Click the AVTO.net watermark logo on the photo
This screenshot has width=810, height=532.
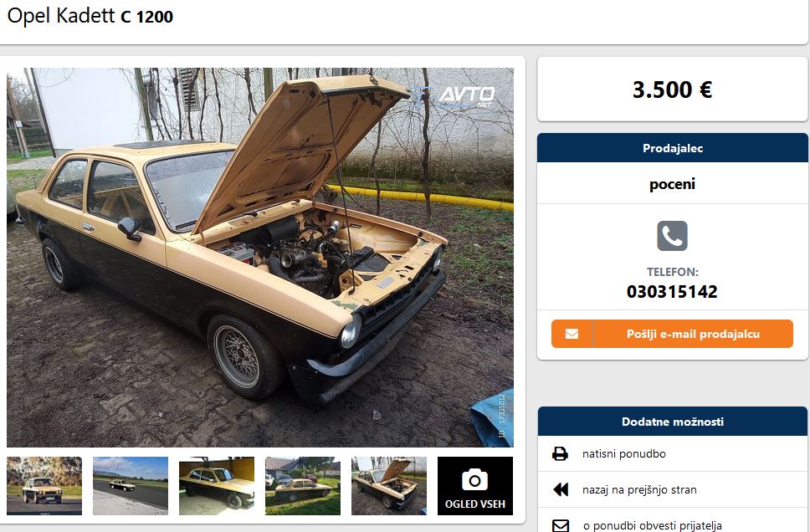click(x=466, y=96)
